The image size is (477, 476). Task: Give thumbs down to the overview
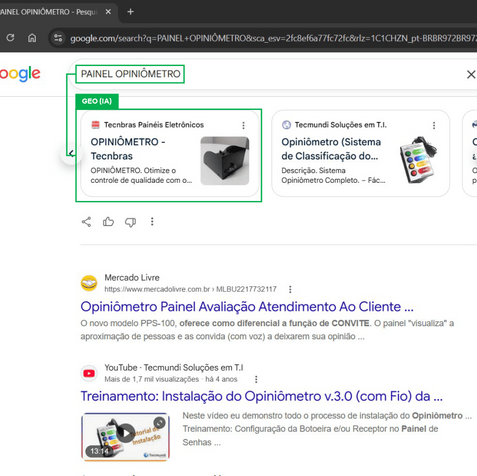coord(130,222)
